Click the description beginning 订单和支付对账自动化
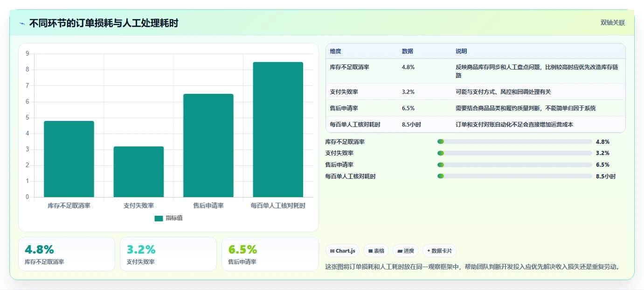 click(514, 125)
